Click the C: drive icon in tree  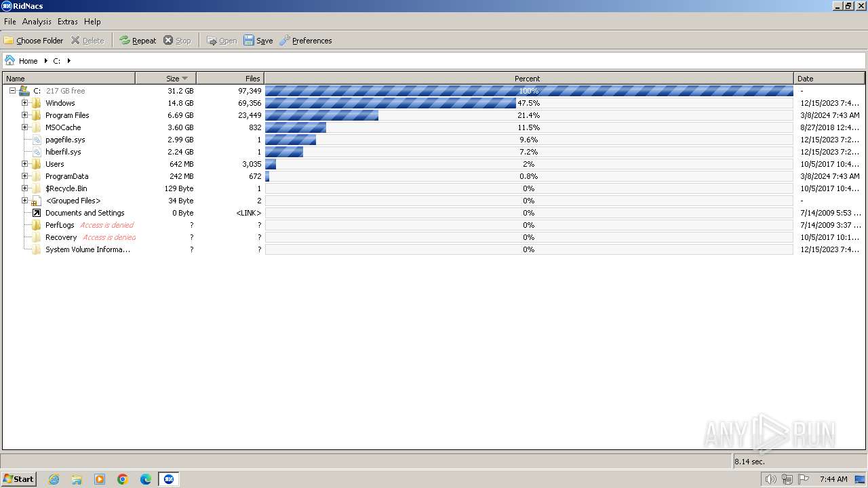tap(24, 91)
